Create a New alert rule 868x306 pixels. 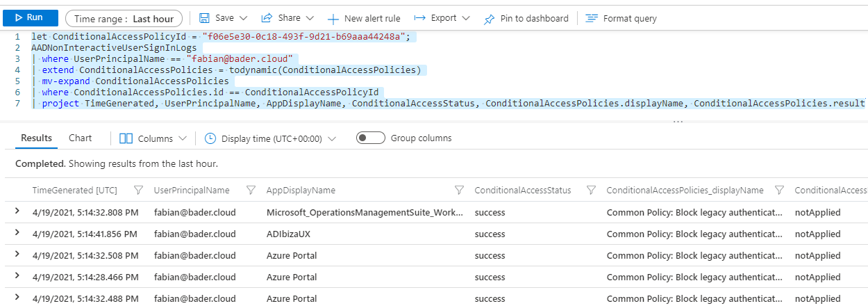364,19
